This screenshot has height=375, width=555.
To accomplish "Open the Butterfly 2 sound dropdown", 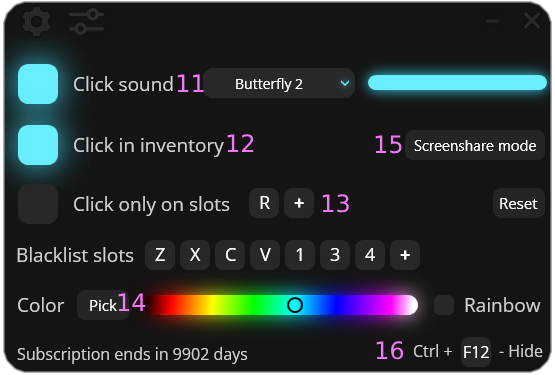I will [279, 84].
